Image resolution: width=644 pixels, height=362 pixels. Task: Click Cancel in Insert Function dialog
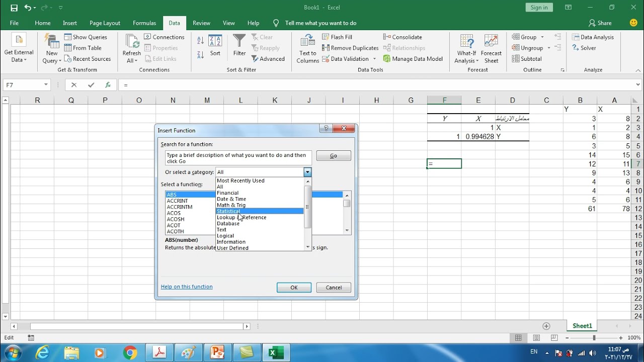[x=334, y=288]
